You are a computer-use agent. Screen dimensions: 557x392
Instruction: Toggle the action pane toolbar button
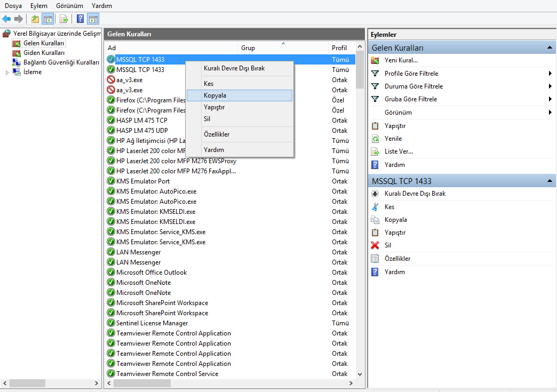tap(93, 19)
